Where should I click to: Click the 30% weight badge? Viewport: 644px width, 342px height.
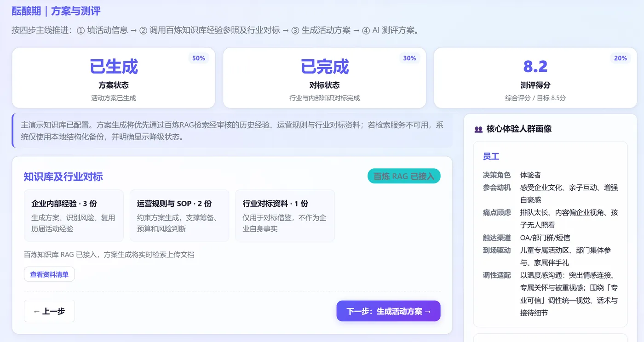point(409,58)
